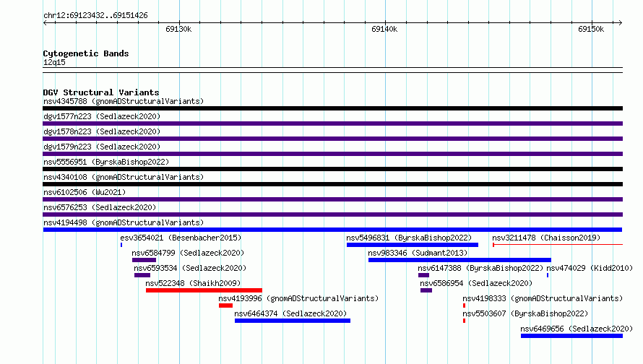Click the chr12:69123432..69151426 coordinate label
This screenshot has height=364, width=643.
pyautogui.click(x=95, y=16)
